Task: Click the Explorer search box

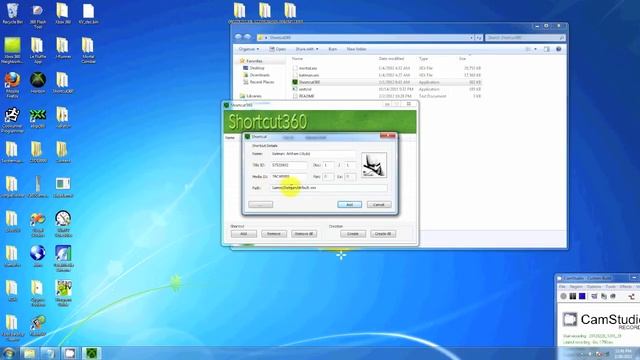Action: (x=525, y=38)
